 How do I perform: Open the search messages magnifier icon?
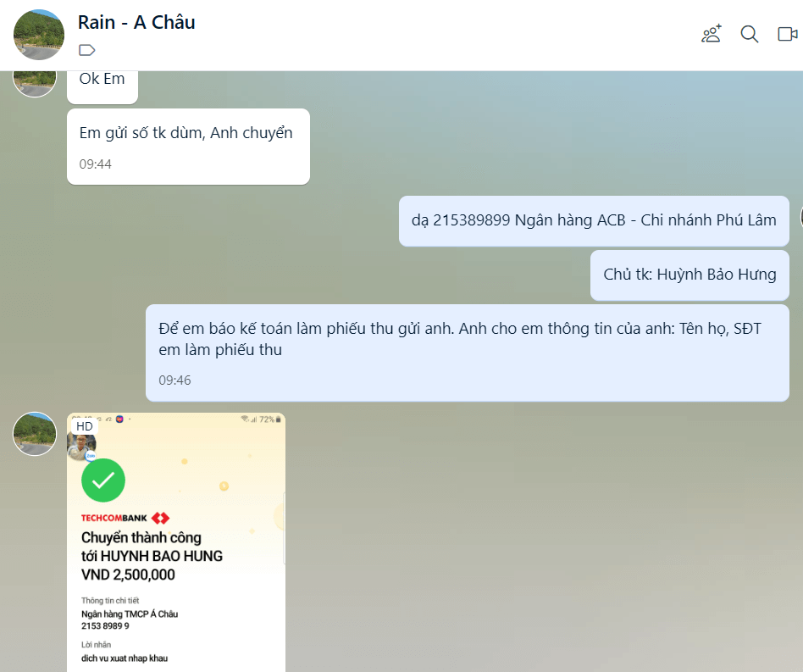[750, 34]
